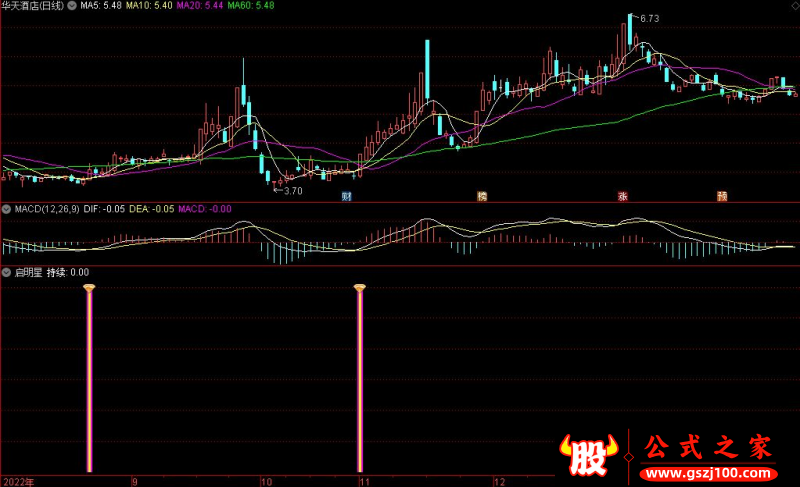Open the 预 info marker icon
This screenshot has height=487, width=800.
722,196
